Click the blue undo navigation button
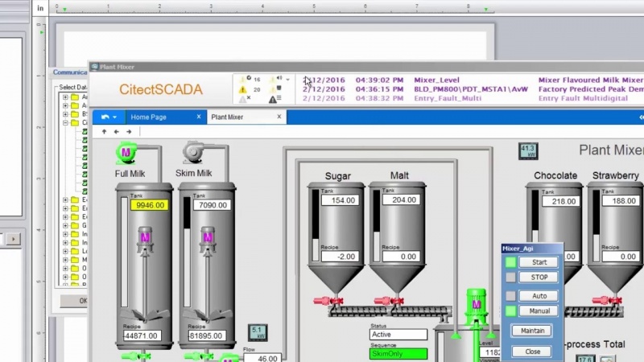Viewport: 644px width, 362px height. tap(105, 117)
